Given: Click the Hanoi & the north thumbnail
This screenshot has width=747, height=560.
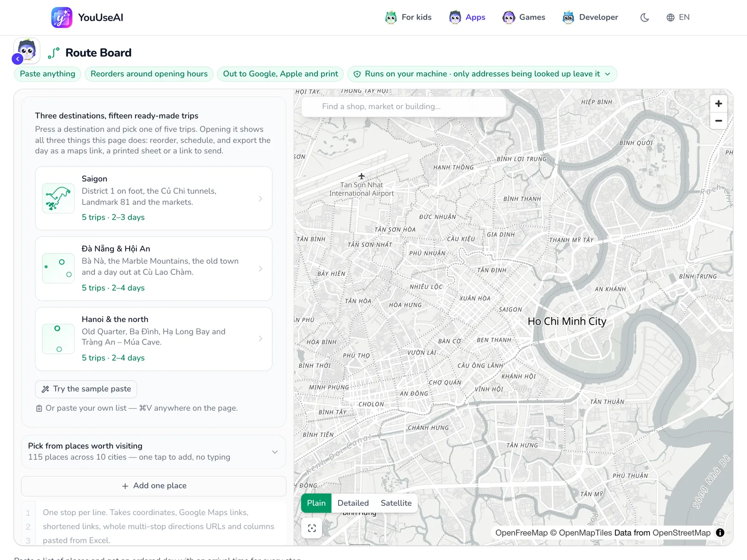Looking at the screenshot, I should [58, 339].
